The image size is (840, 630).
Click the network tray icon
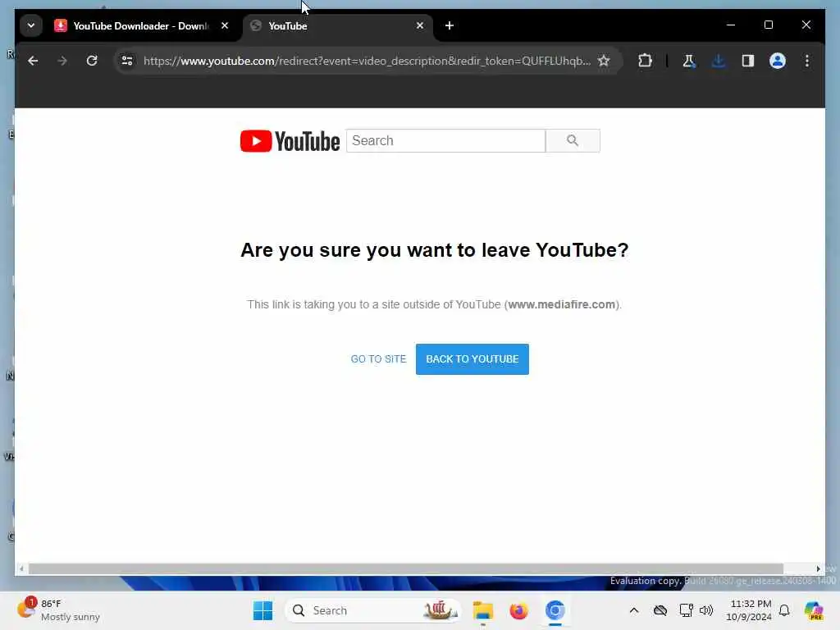[x=687, y=610]
